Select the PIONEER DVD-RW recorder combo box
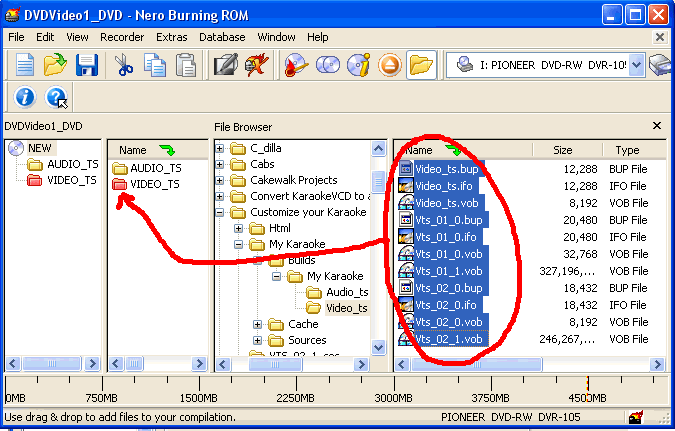The image size is (675, 431). tap(545, 65)
